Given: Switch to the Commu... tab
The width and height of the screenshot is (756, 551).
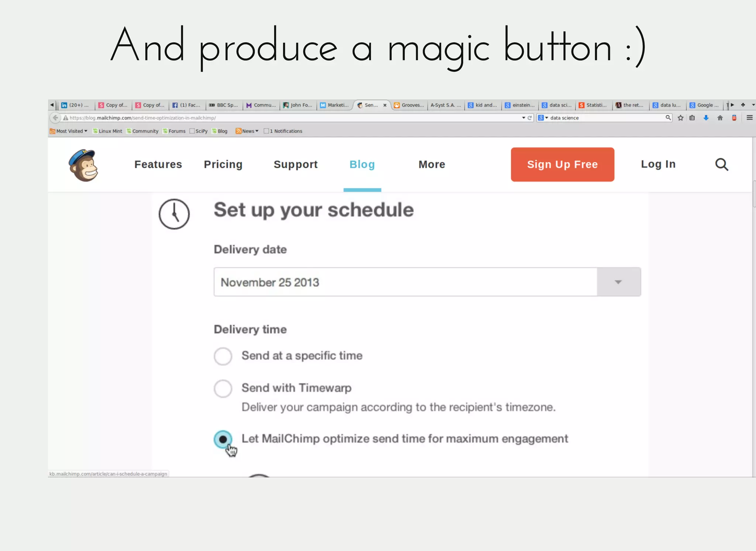Looking at the screenshot, I should click(261, 105).
